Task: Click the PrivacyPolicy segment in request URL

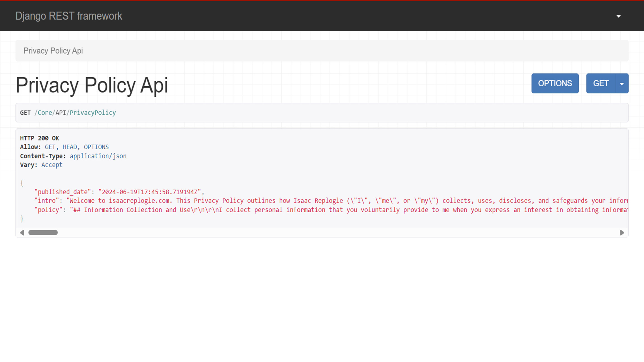Action: click(93, 113)
